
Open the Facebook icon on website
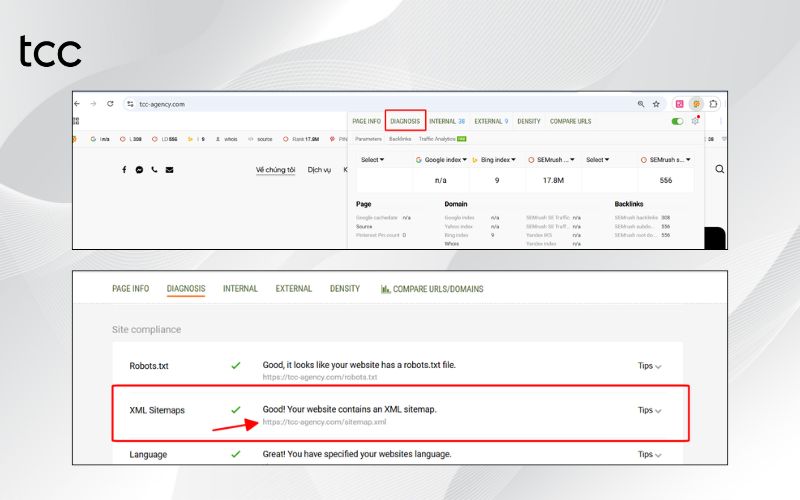pyautogui.click(x=124, y=169)
